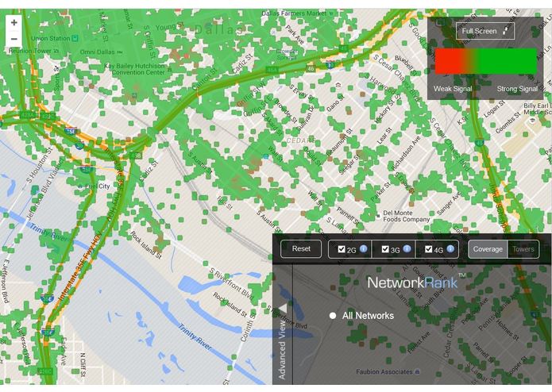Click Del Monte Foods Company label
The height and width of the screenshot is (392, 552).
click(x=406, y=216)
